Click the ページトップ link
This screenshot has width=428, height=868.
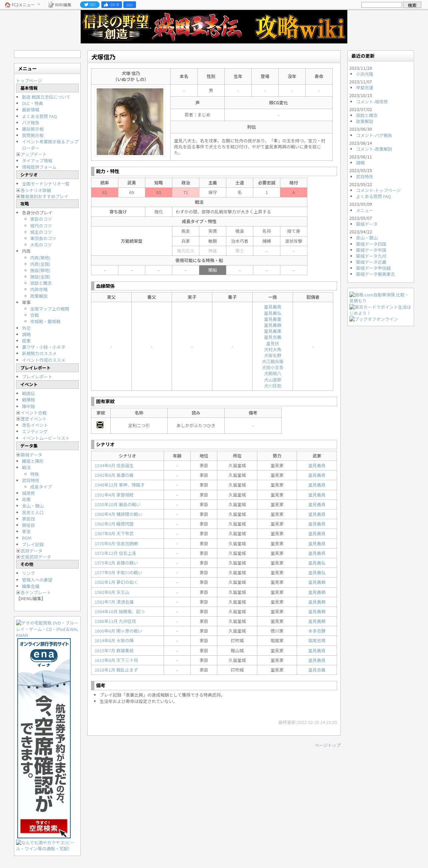coord(327,745)
